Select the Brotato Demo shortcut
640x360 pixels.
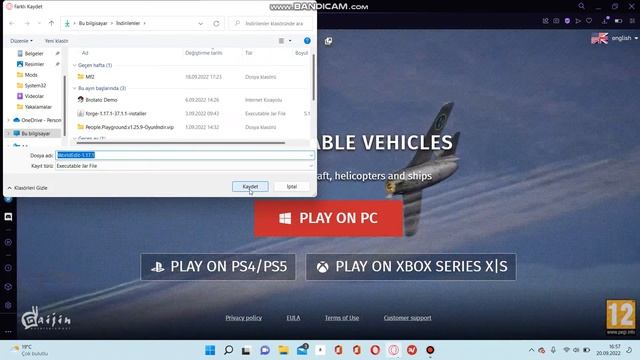point(101,100)
